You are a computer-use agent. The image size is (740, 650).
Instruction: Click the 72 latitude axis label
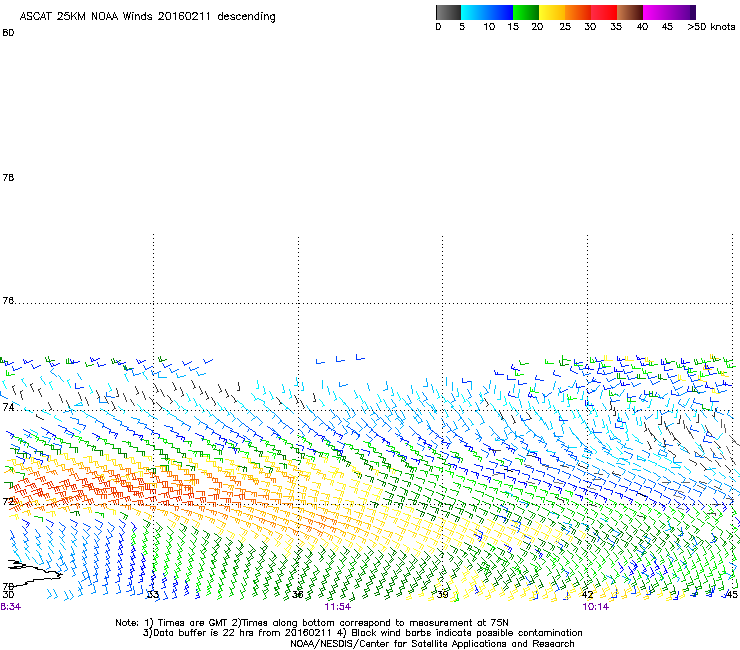tap(8, 501)
